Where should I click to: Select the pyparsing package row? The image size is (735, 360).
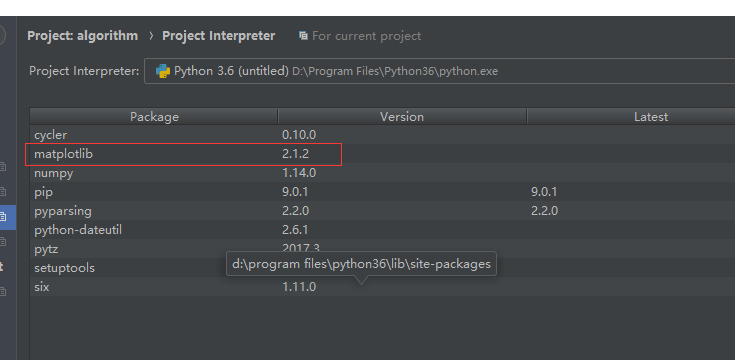(382, 211)
